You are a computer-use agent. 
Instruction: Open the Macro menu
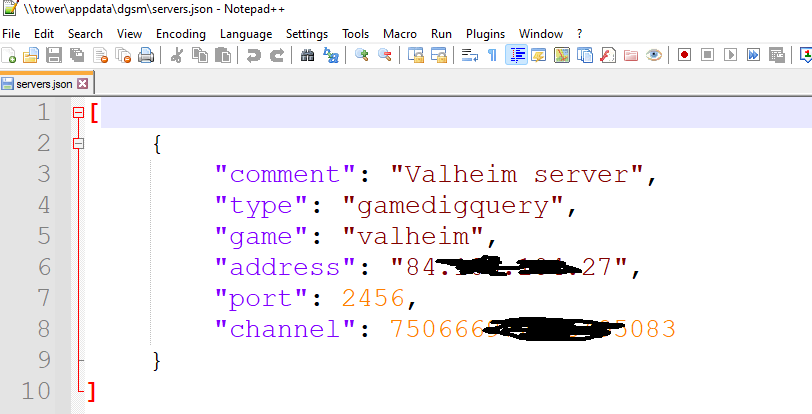point(400,34)
